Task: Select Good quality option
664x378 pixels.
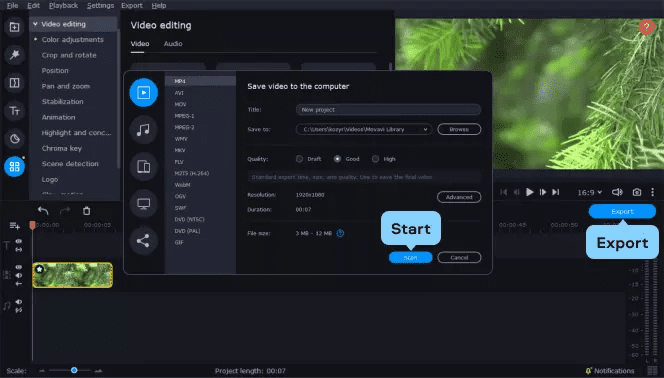Action: [337, 159]
